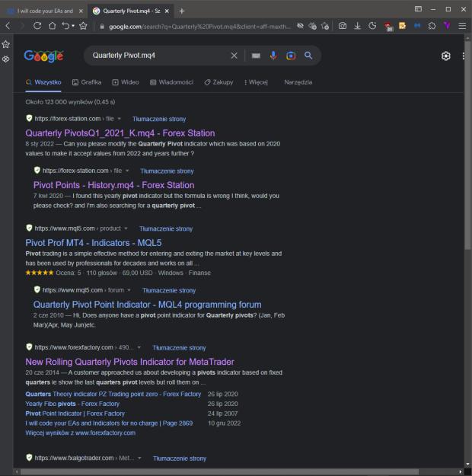Open Quarterly PivotsQ1_2021_K.mq4 Forex Station result
Screen dimensions: 472x476
[120, 133]
